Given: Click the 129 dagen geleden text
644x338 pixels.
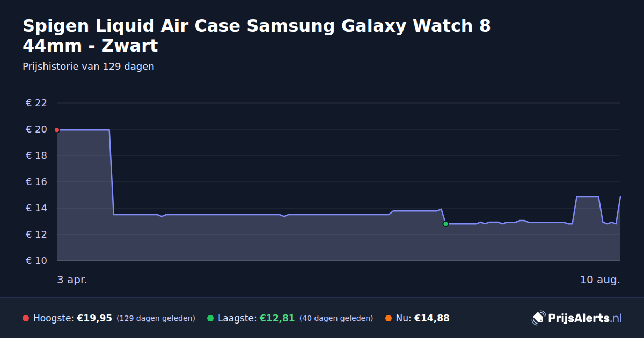Looking at the screenshot, I should pos(156,318).
